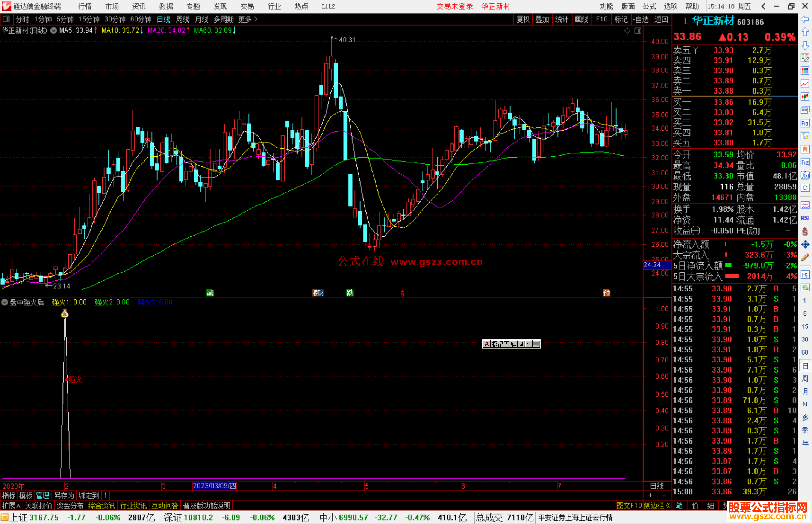Screen dimensions: 812x524
Task: Click the candlestick chart sidebar icon
Action: coord(805,97)
